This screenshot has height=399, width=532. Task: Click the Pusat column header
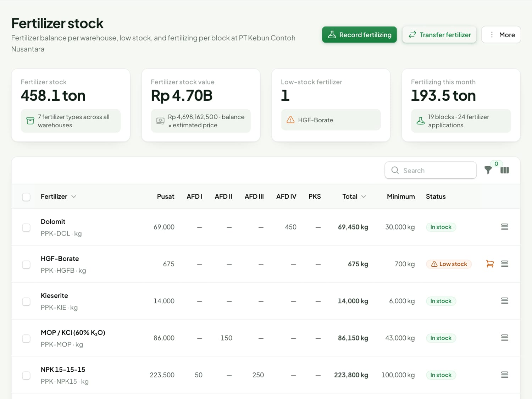coord(166,196)
